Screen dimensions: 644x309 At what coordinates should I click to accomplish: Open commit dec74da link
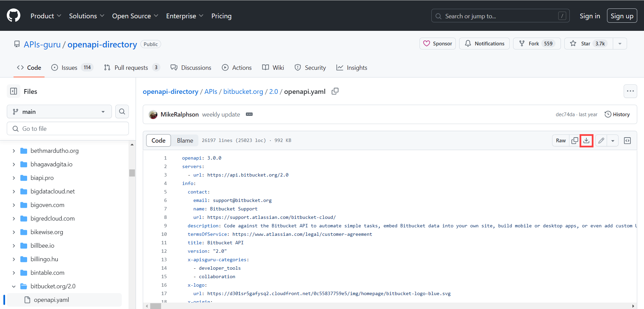click(565, 115)
